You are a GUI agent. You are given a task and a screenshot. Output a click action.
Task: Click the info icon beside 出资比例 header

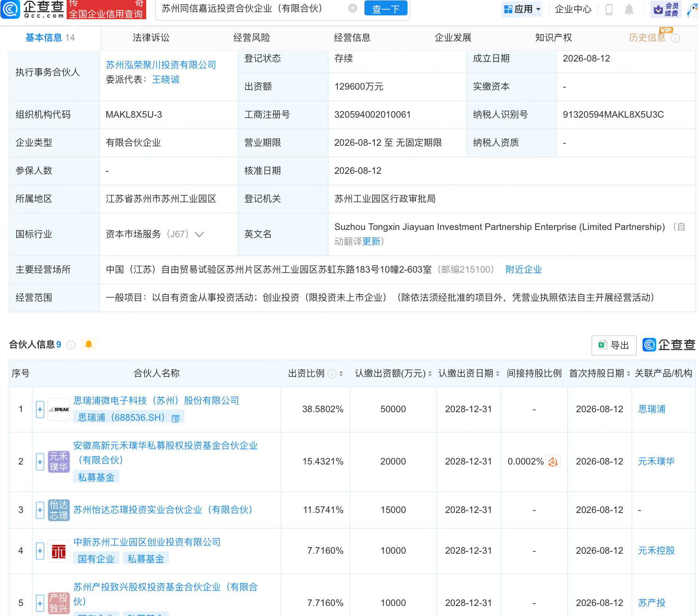pos(332,373)
